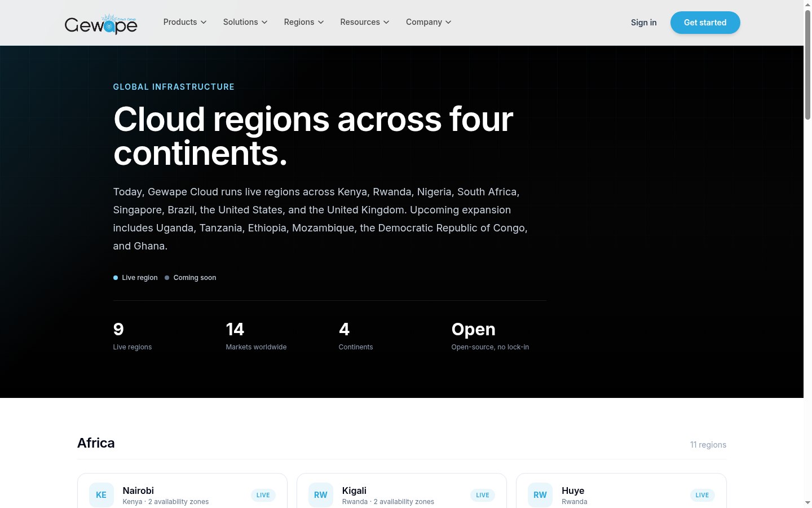Click the Sign in link
This screenshot has width=812, height=508.
coord(644,23)
